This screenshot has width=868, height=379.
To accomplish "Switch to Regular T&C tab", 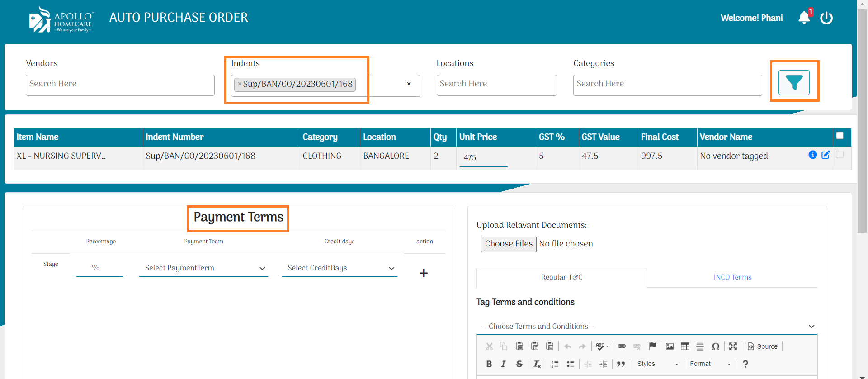I will pyautogui.click(x=561, y=277).
